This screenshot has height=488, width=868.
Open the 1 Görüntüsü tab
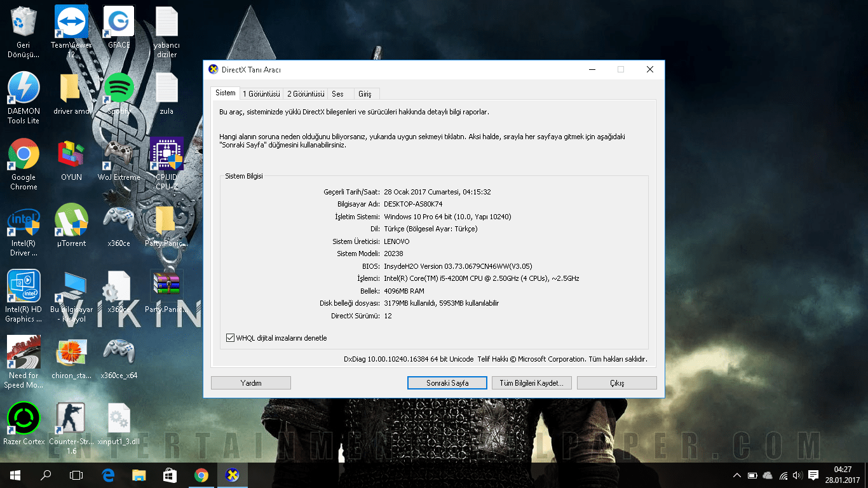pyautogui.click(x=261, y=94)
